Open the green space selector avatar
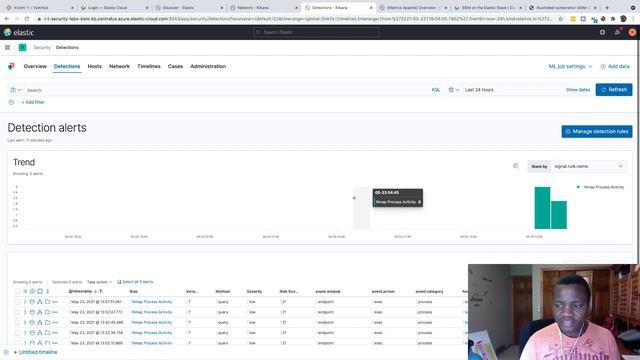 click(22, 47)
